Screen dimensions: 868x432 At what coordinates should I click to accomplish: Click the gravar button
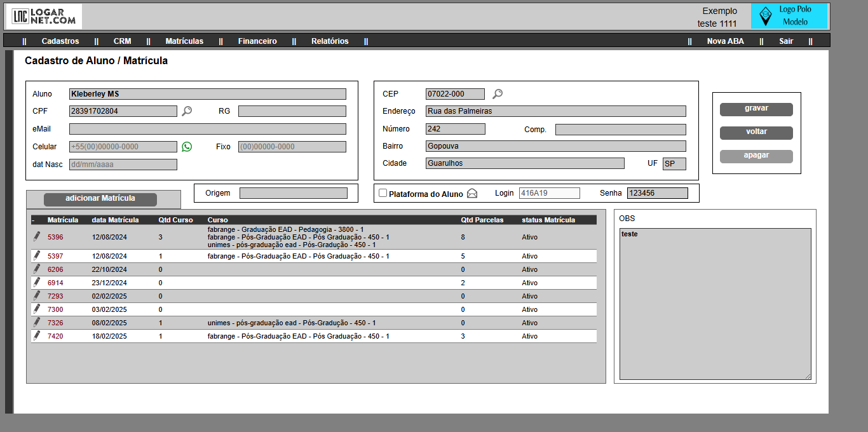pos(756,109)
